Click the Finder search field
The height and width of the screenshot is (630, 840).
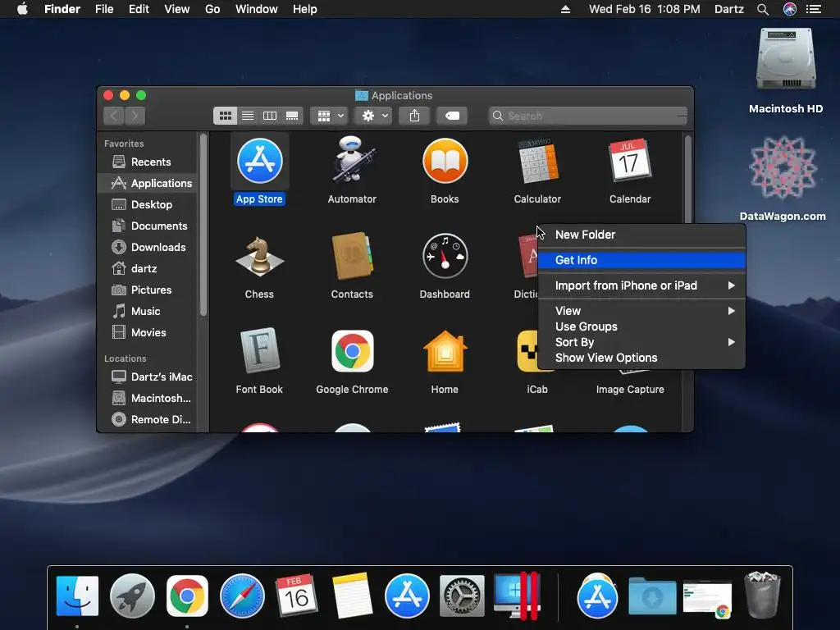click(x=587, y=116)
